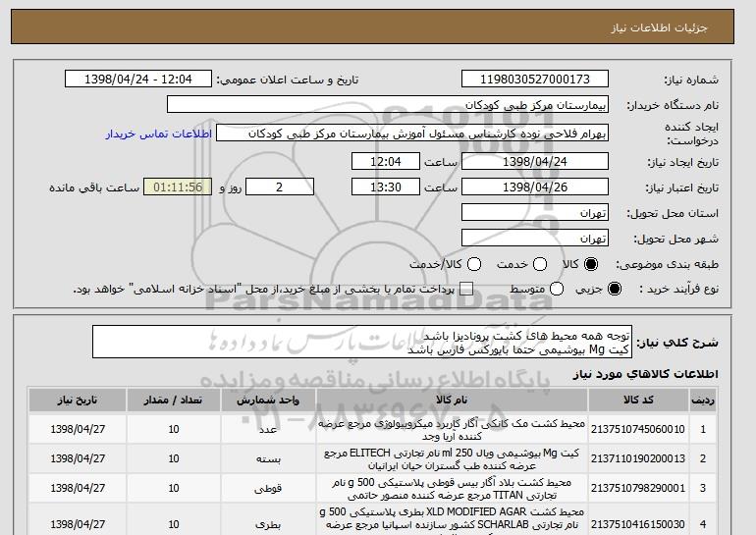Click the validity date field 1398/04/26

pyautogui.click(x=535, y=187)
